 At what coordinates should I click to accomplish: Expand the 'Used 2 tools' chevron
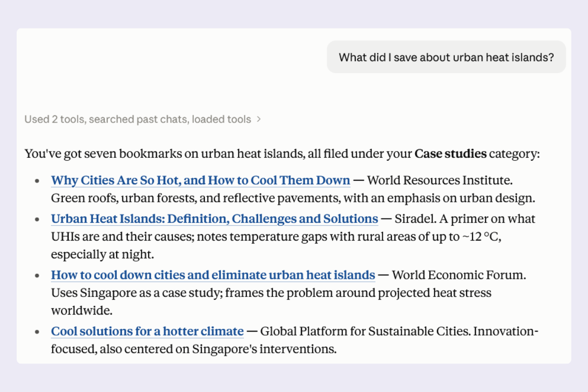[259, 119]
